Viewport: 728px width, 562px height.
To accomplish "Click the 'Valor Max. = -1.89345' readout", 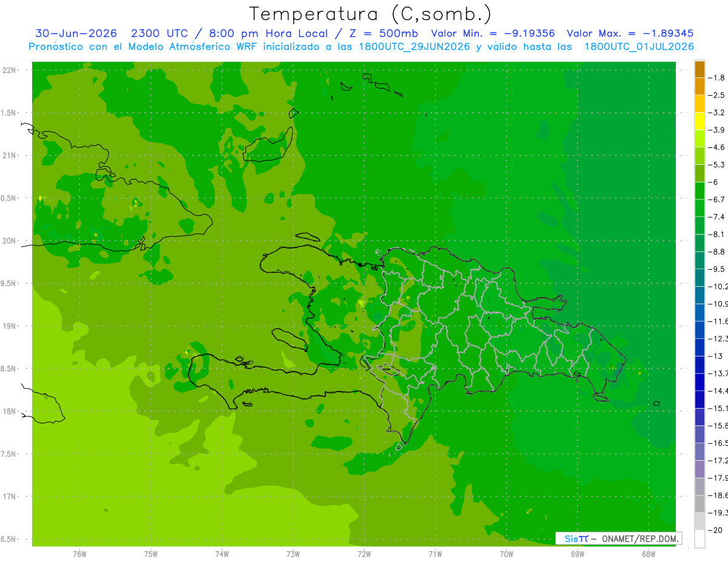I will coord(630,34).
